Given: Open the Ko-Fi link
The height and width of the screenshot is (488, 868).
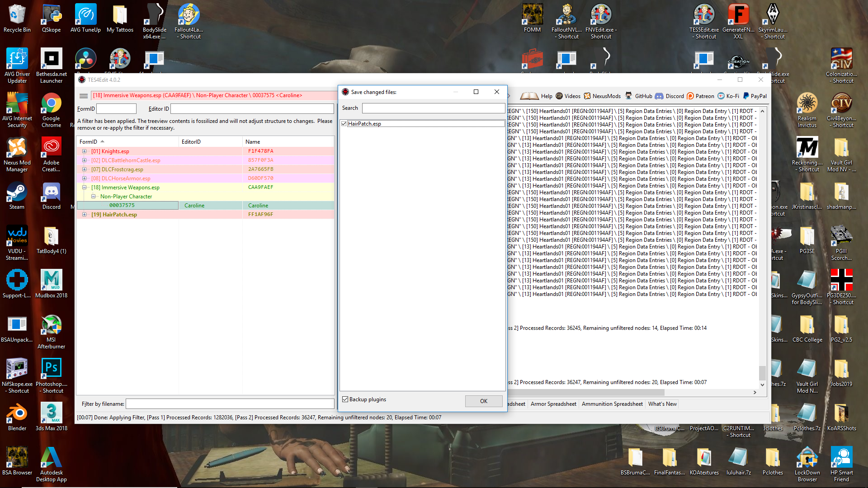Looking at the screenshot, I should click(728, 96).
